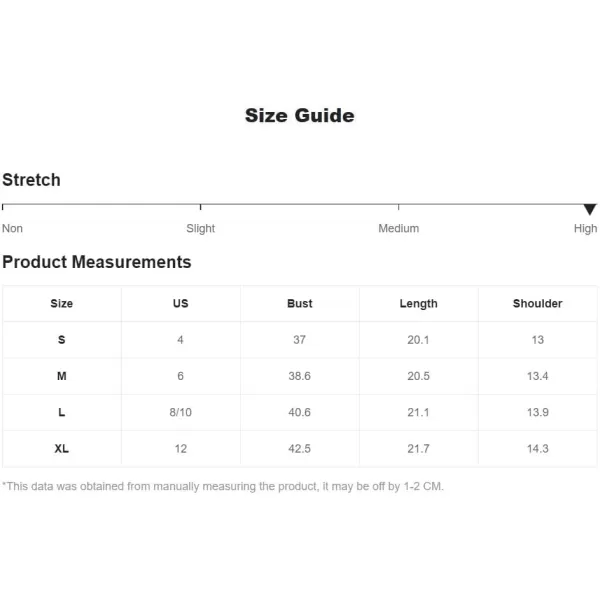Viewport: 600px width, 600px height.
Task: Select the Slight tick on stretch scale
Action: 201,207
